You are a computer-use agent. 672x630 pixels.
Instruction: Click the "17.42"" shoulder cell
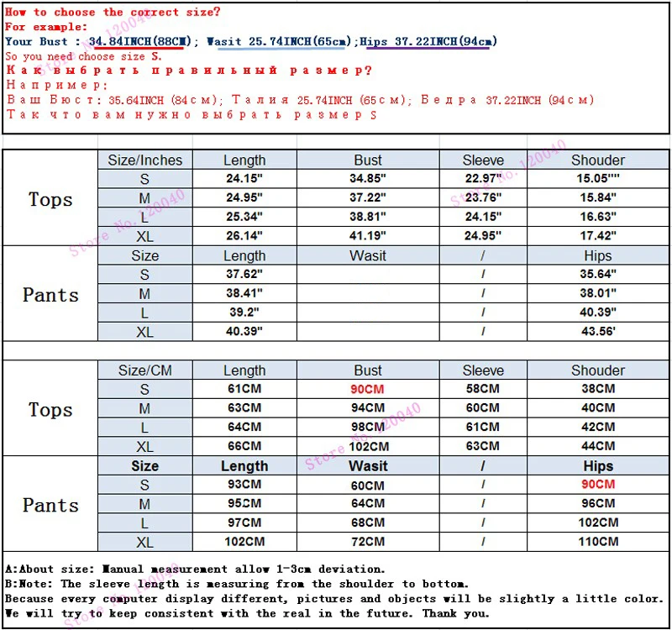pyautogui.click(x=598, y=236)
